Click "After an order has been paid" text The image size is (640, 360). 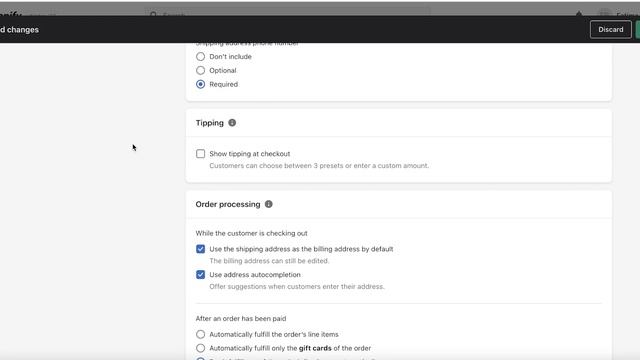tap(241, 318)
